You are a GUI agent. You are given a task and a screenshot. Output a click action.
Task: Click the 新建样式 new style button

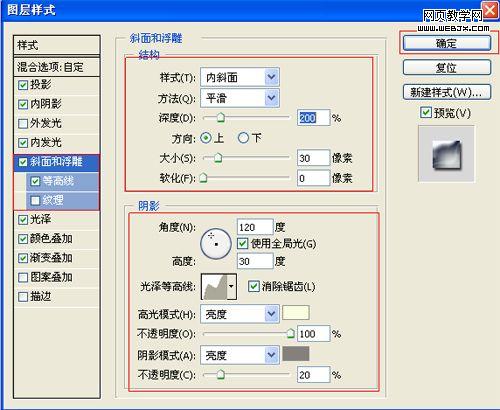[x=447, y=92]
